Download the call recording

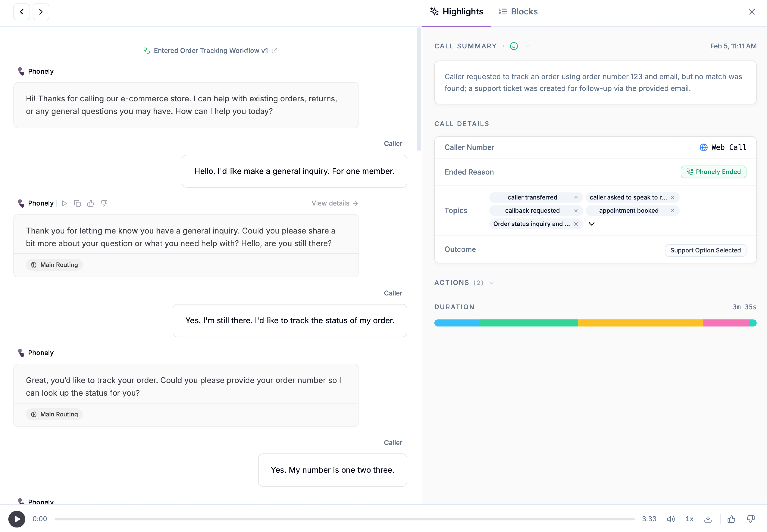point(708,519)
